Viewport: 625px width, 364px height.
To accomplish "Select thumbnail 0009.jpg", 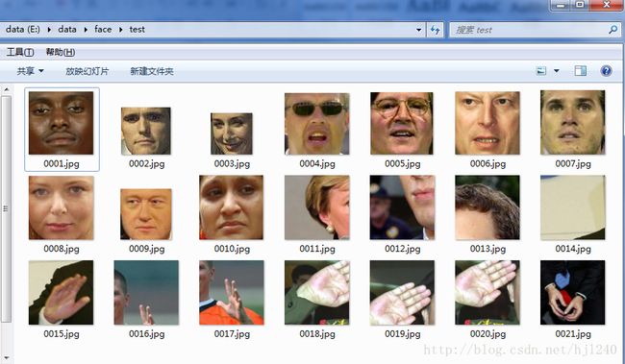I will (x=146, y=214).
